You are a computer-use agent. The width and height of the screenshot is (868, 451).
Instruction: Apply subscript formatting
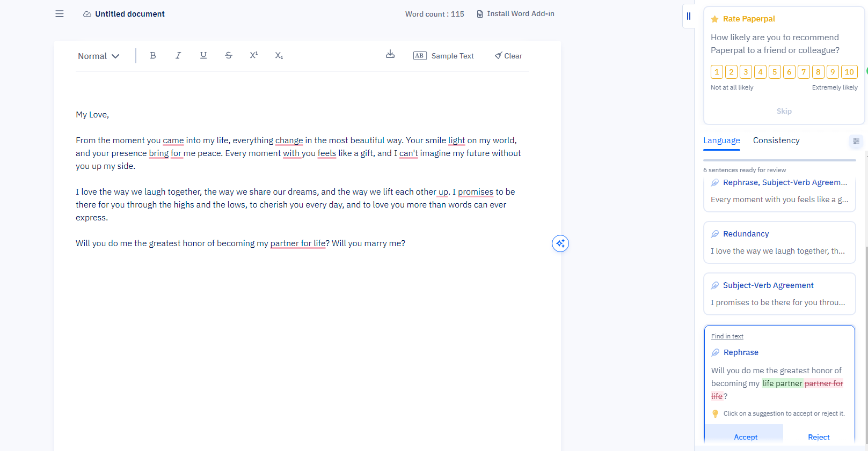click(279, 56)
